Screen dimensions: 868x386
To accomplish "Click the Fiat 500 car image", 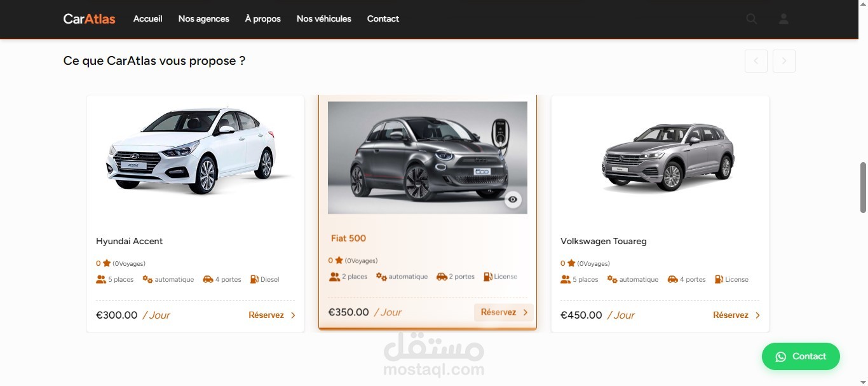I will point(428,158).
